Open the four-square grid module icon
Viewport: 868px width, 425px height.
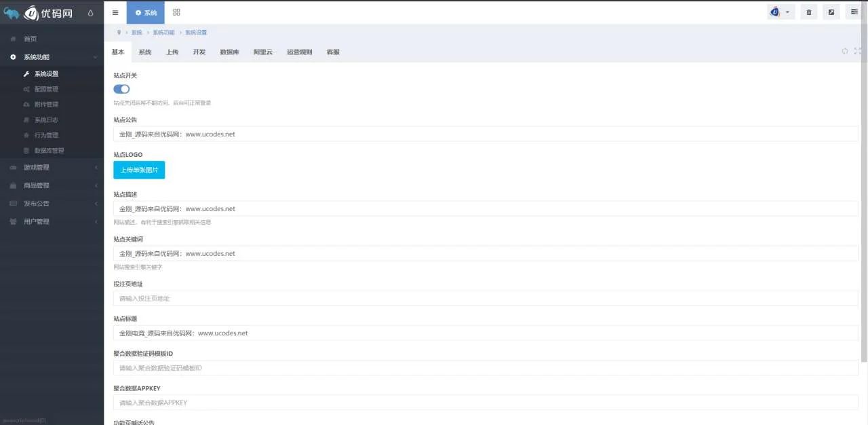pos(176,12)
